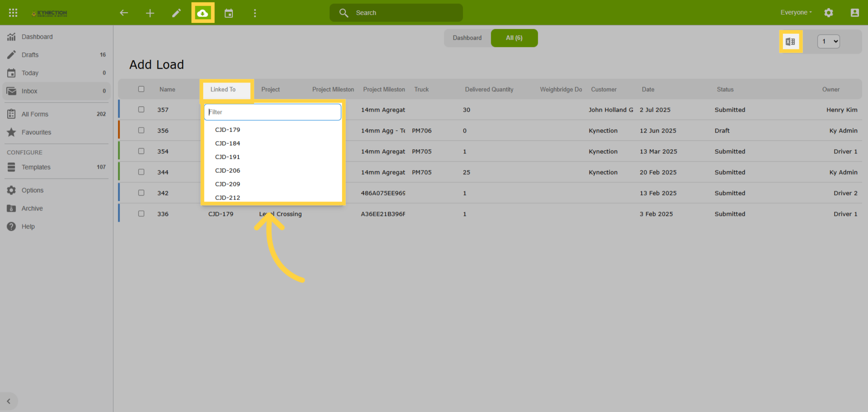Open the user account icon
This screenshot has width=868, height=412.
tap(855, 13)
